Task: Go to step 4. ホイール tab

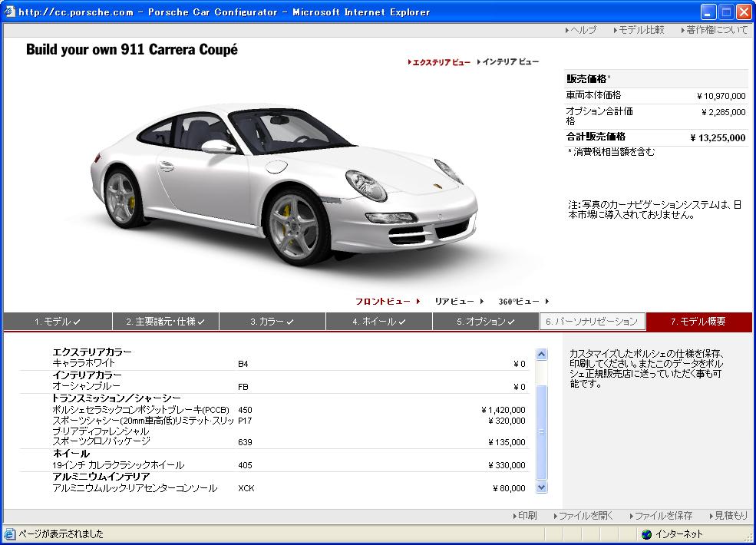Action: 379,322
